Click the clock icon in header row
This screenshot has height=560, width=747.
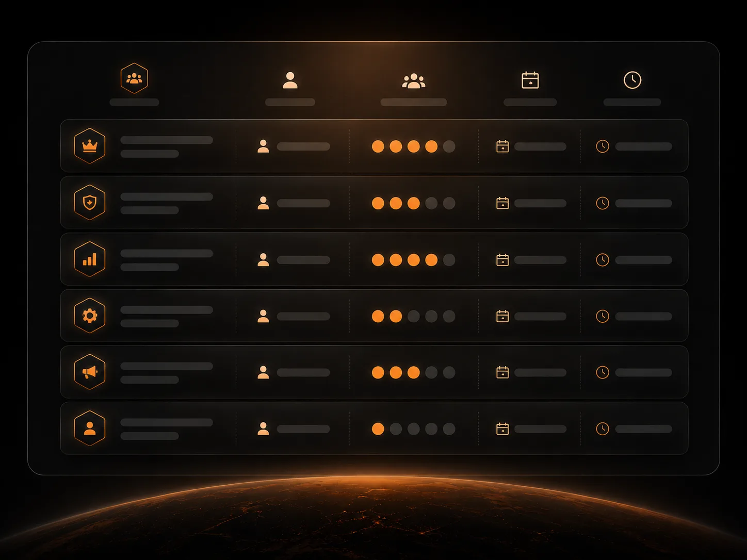click(x=632, y=80)
